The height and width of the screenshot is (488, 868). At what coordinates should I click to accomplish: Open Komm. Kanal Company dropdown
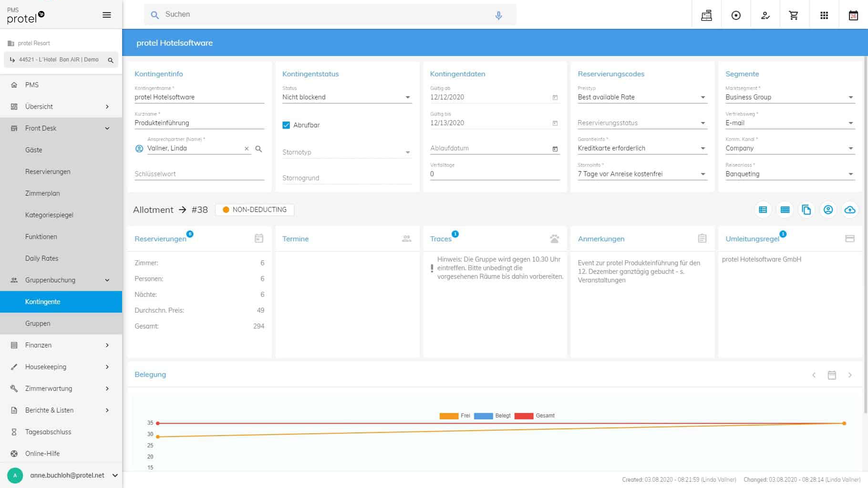[790, 148]
